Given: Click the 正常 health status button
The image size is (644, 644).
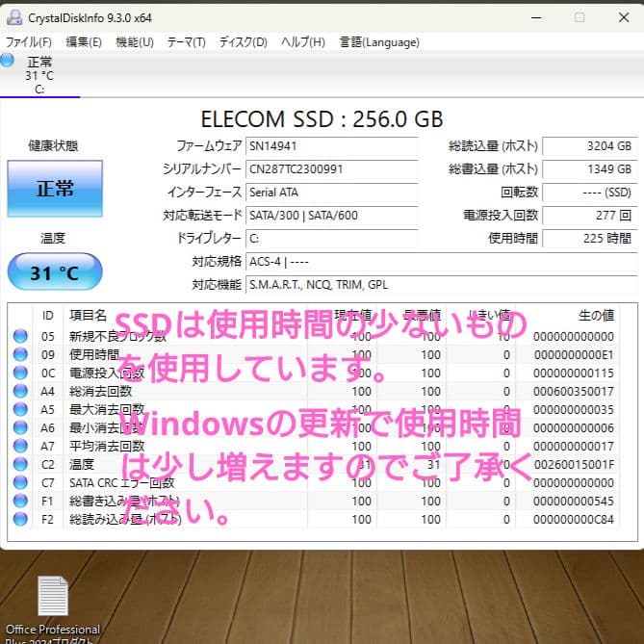Looking at the screenshot, I should pyautogui.click(x=55, y=189).
